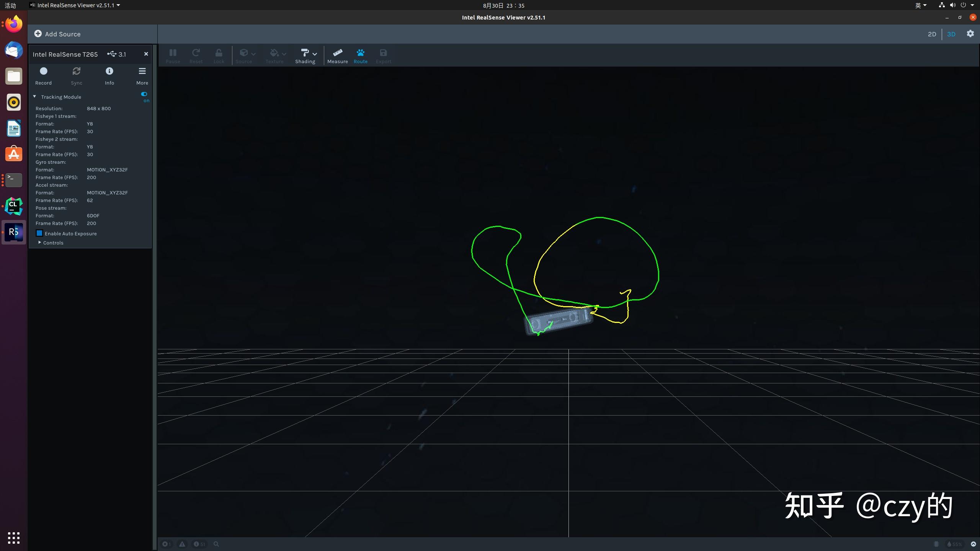Click the Record stream icon
Screen dimensions: 980x551
43,72
